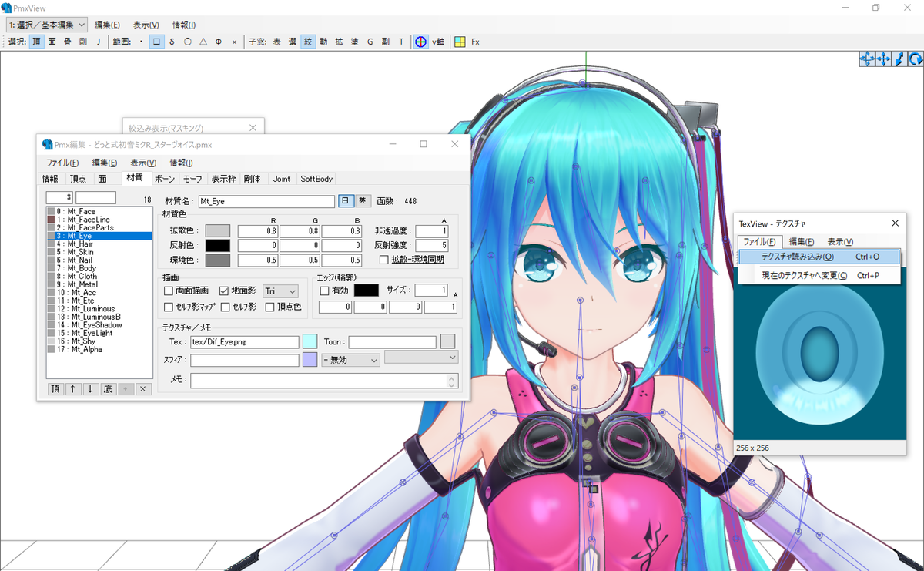This screenshot has height=571, width=924.
Task: Click the Tex path field tex/Dif_Eye.png
Action: click(x=244, y=341)
